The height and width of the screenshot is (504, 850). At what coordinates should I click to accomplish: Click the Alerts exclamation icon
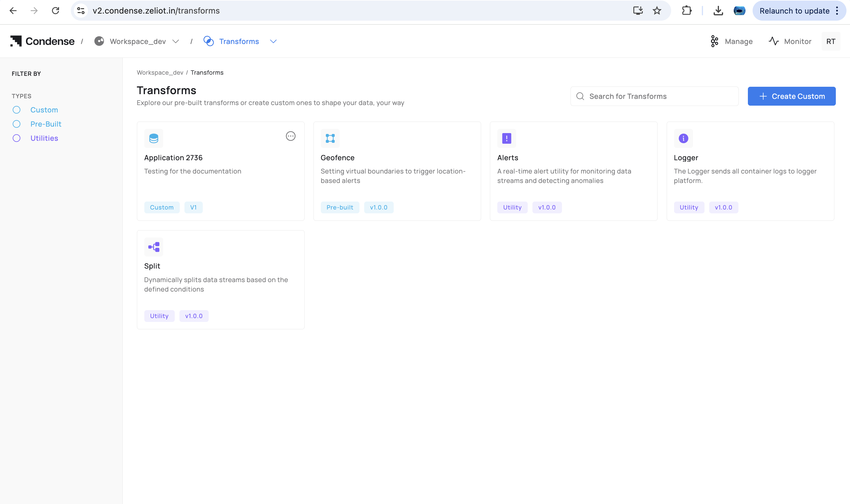coord(506,138)
